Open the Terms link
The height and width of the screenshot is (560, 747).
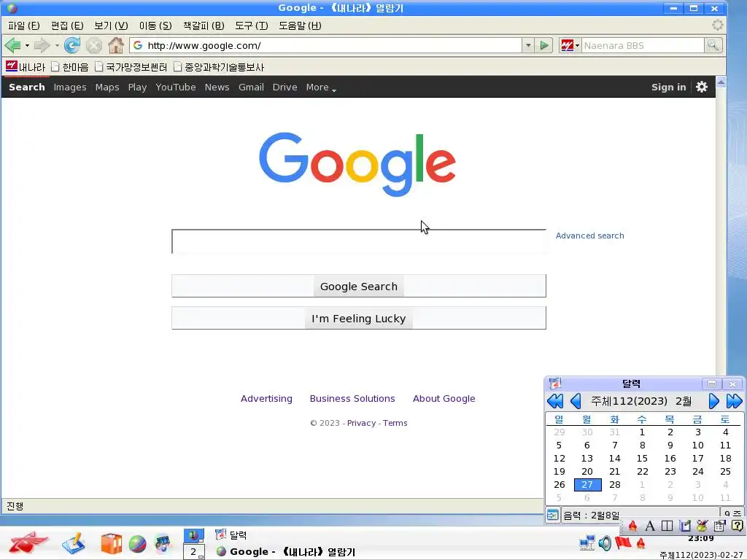[x=395, y=423]
